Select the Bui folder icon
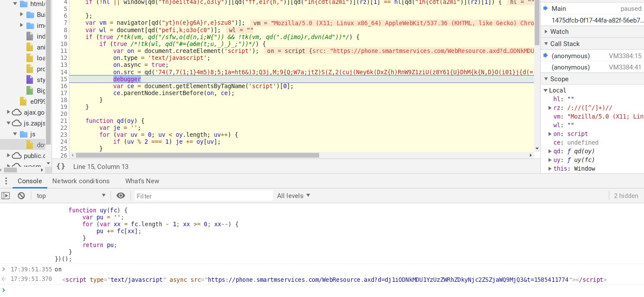Viewport: 644px width, 297px height. (30, 14)
